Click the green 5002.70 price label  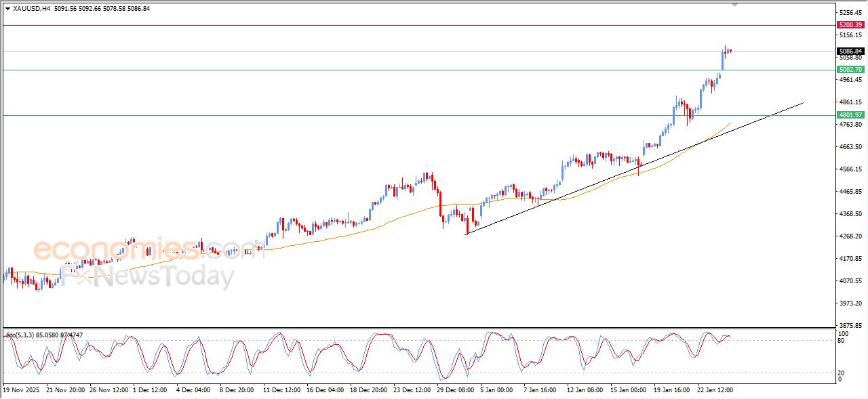pyautogui.click(x=850, y=69)
